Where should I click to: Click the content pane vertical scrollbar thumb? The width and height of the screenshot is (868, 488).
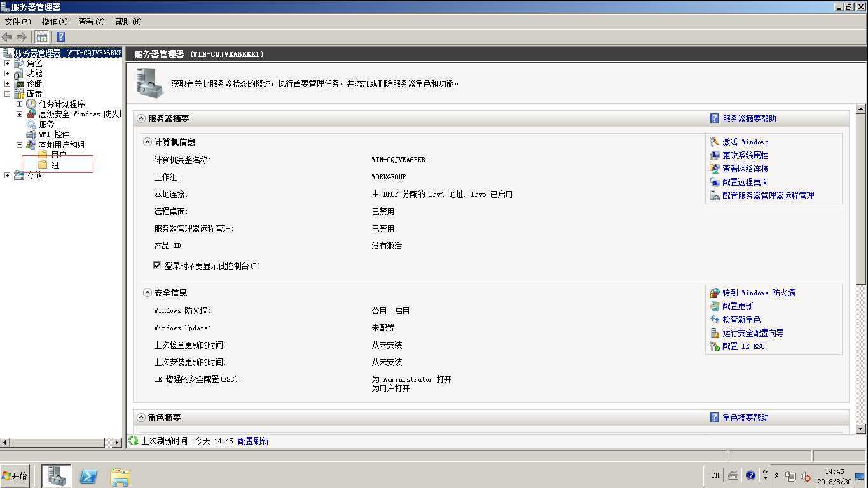point(862,199)
